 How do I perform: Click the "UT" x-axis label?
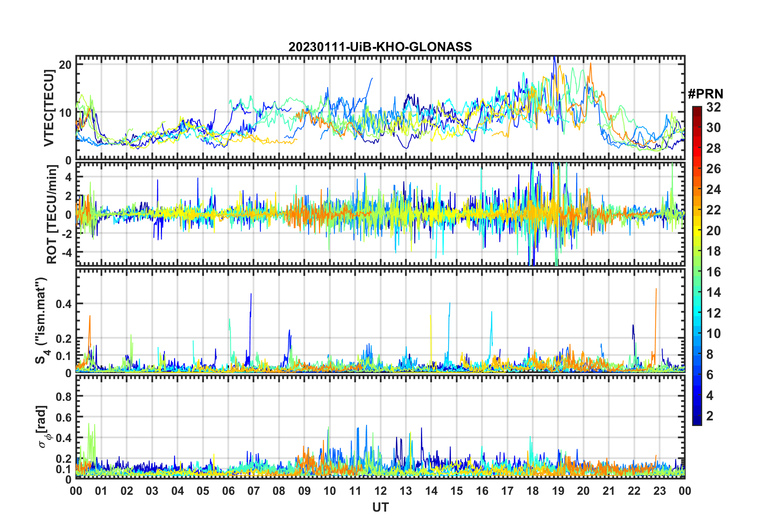coord(380,507)
